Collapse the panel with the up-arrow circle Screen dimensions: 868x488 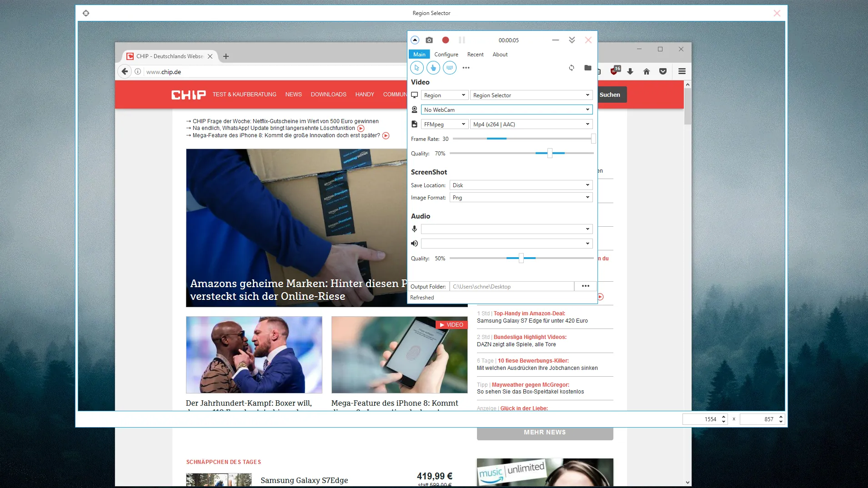tap(415, 40)
